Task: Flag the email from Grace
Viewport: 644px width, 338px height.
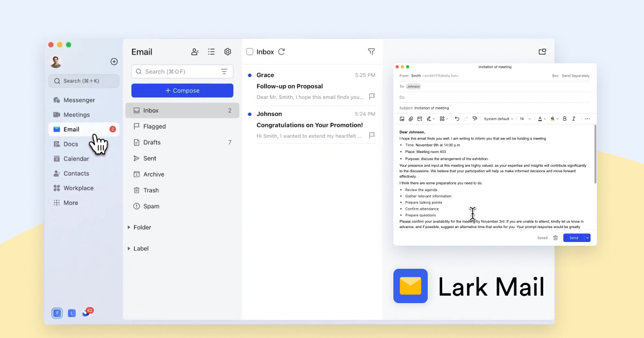Action: 372,97
